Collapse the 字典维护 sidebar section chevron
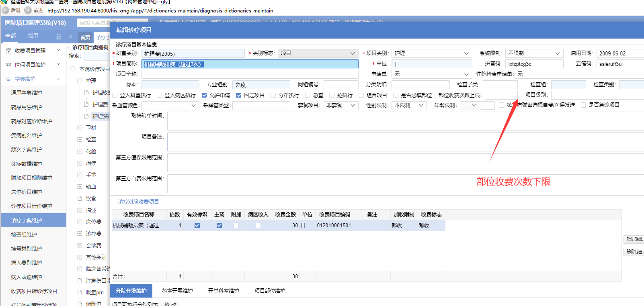The width and height of the screenshot is (644, 306). (x=59, y=79)
